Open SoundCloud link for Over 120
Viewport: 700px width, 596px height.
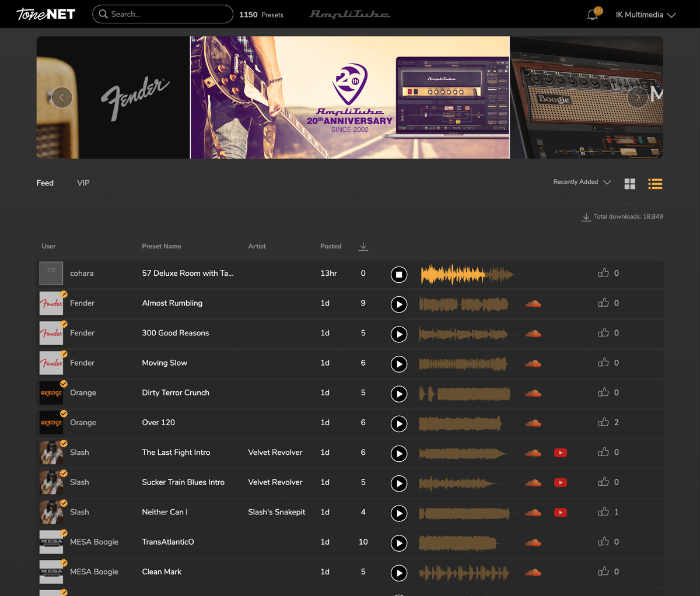(533, 423)
